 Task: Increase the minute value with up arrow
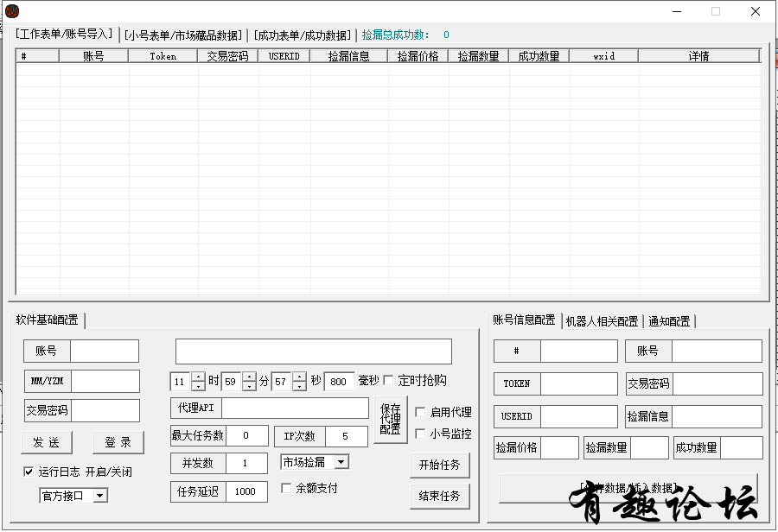249,377
